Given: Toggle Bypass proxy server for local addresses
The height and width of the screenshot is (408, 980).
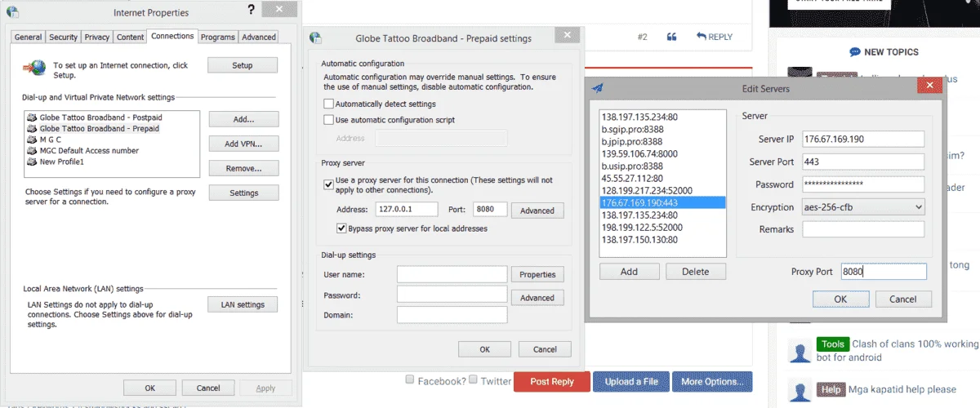Looking at the screenshot, I should click(x=341, y=228).
